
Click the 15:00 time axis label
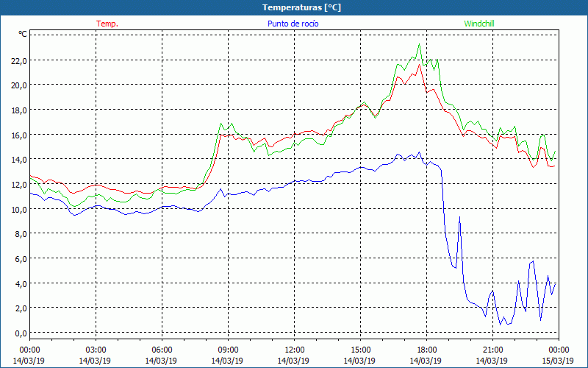(360, 350)
